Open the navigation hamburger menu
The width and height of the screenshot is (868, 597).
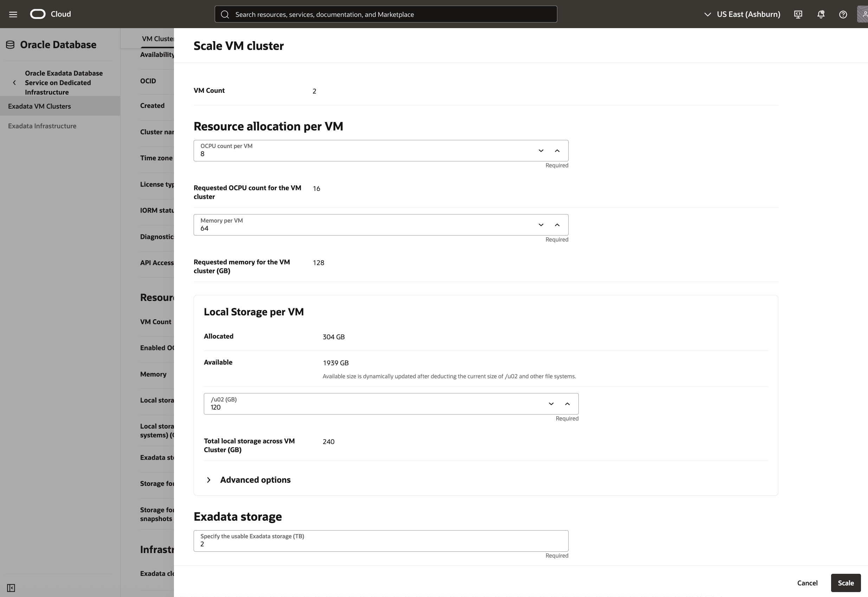pos(13,14)
